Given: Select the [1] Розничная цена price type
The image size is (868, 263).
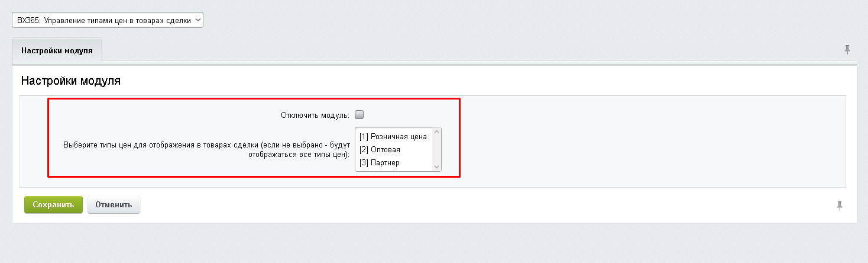Looking at the screenshot, I should tap(393, 136).
